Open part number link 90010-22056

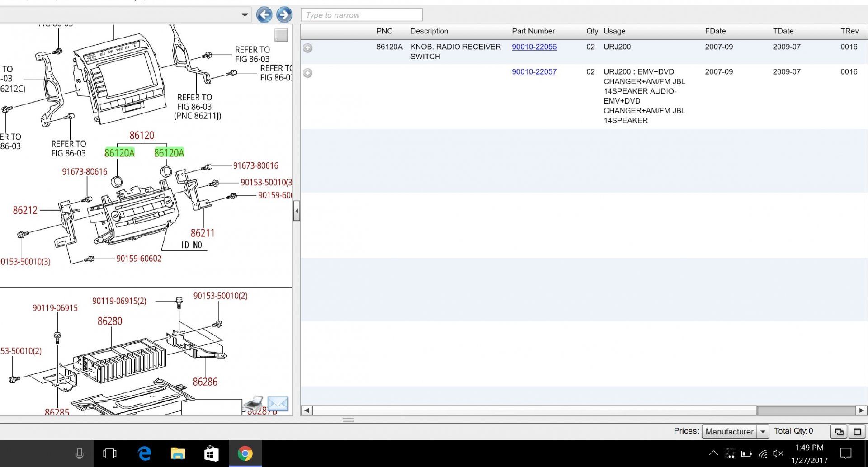[x=534, y=47]
